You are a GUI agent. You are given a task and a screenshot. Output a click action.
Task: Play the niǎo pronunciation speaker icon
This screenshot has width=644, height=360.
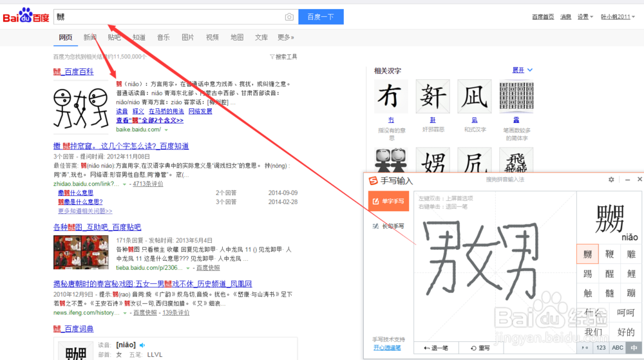(142, 345)
